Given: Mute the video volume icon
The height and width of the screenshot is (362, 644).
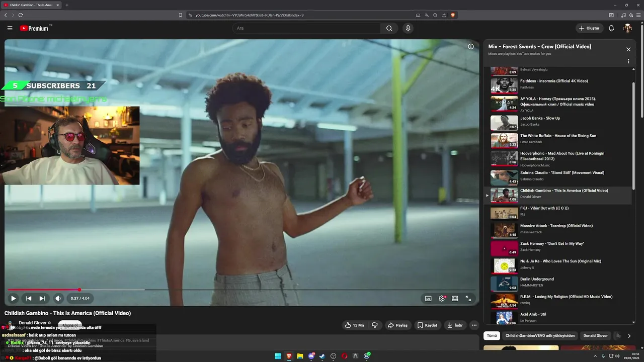Looking at the screenshot, I should tap(58, 298).
